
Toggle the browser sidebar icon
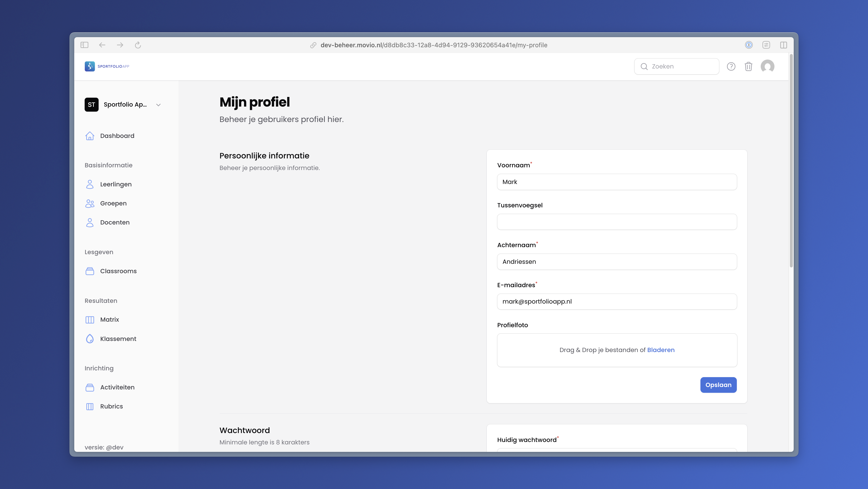[x=84, y=45]
